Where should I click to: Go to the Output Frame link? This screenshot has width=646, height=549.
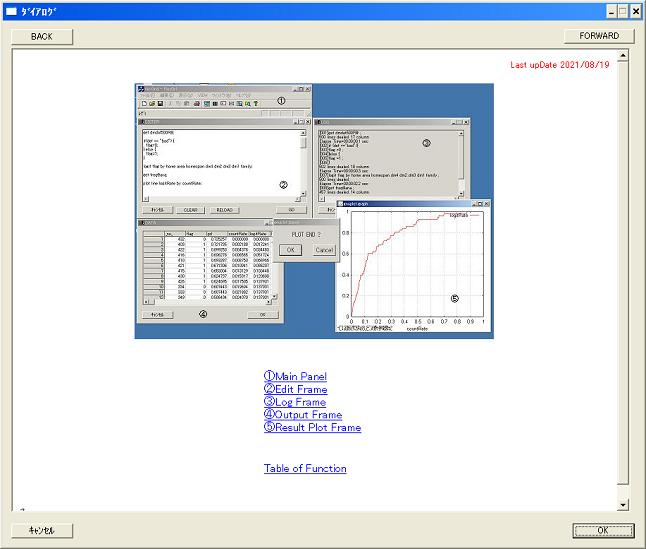(x=303, y=415)
